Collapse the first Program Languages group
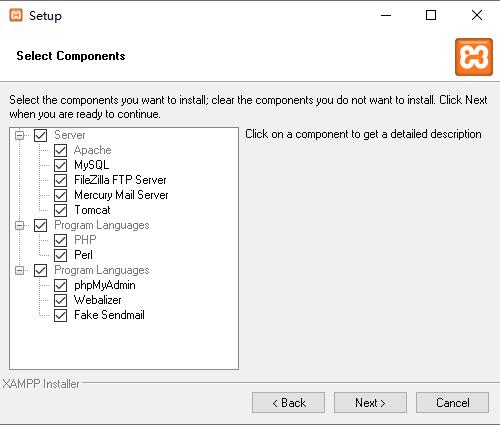This screenshot has height=425, width=500. pyautogui.click(x=20, y=225)
